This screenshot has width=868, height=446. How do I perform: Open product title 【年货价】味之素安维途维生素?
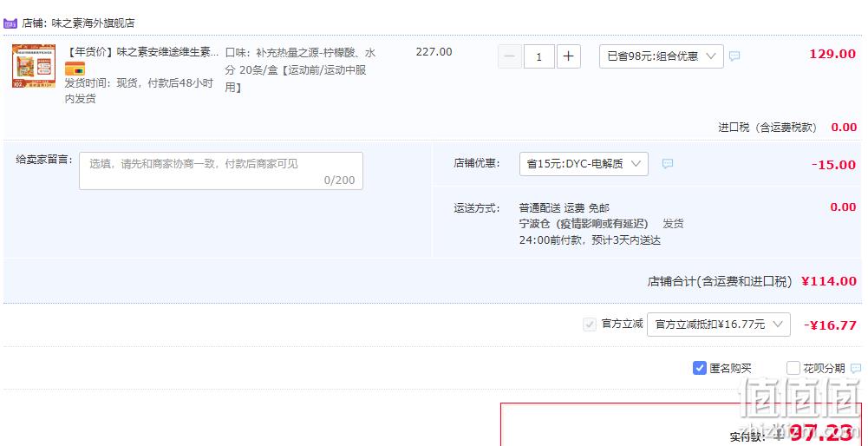pos(141,52)
